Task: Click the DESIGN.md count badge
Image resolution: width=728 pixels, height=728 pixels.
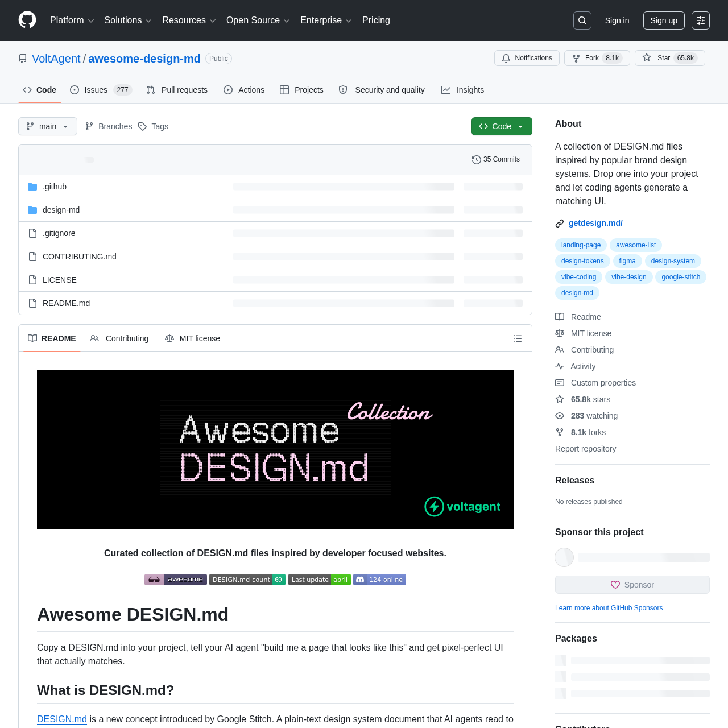Action: (x=247, y=580)
